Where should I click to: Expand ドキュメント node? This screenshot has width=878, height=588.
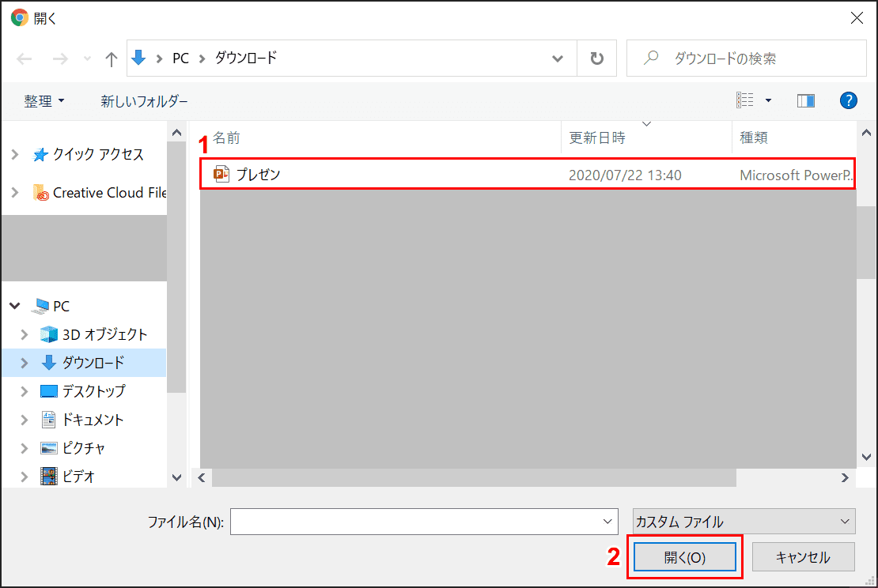24,420
